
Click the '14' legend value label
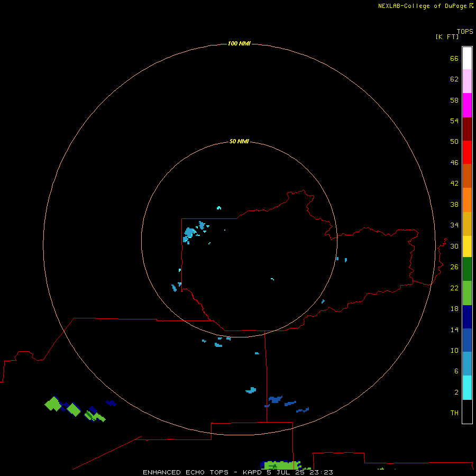454,329
